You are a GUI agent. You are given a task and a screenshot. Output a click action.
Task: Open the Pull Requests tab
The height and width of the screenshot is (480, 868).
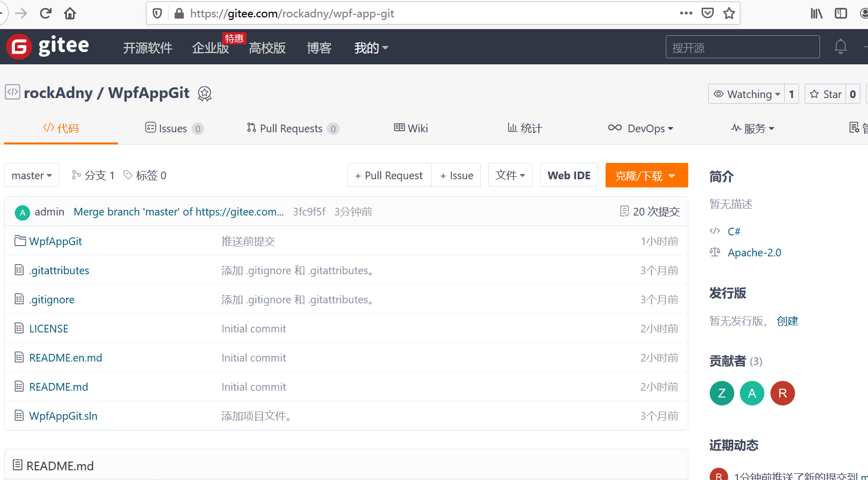(293, 128)
